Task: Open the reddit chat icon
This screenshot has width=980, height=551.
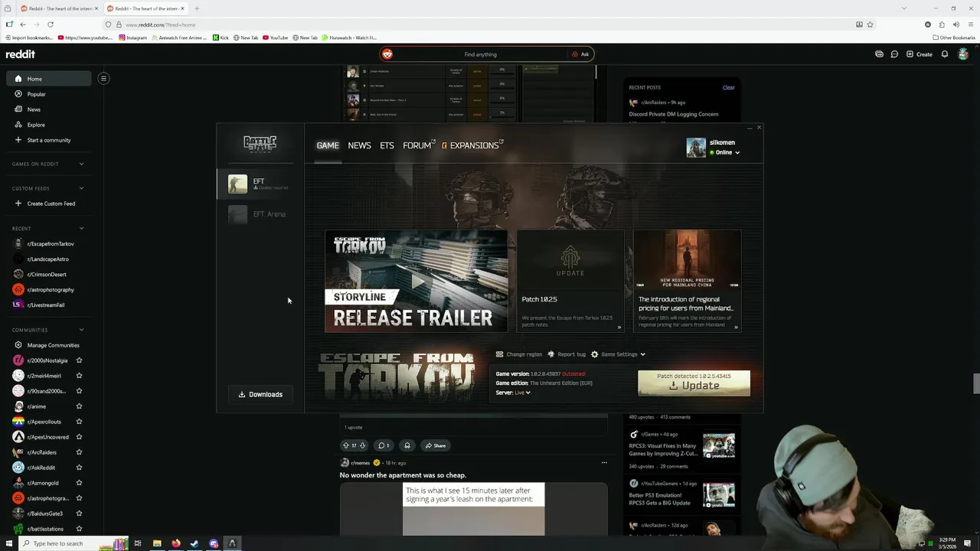Action: point(894,54)
